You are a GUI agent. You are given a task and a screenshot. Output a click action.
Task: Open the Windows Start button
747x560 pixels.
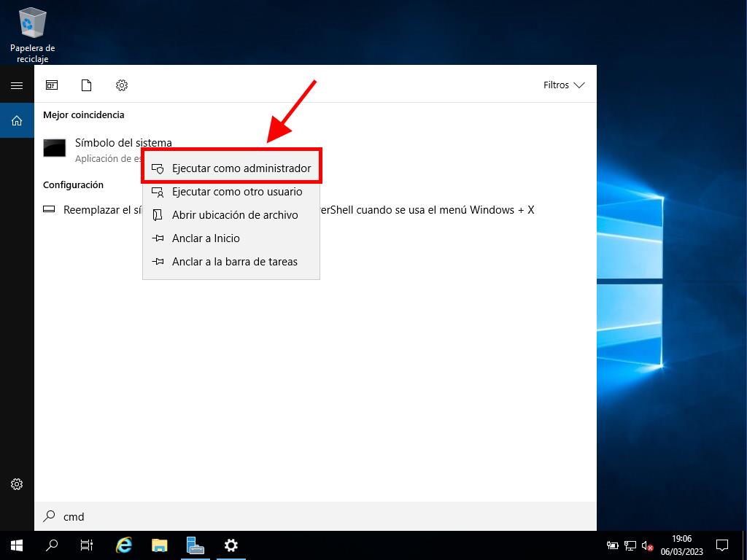point(17,545)
